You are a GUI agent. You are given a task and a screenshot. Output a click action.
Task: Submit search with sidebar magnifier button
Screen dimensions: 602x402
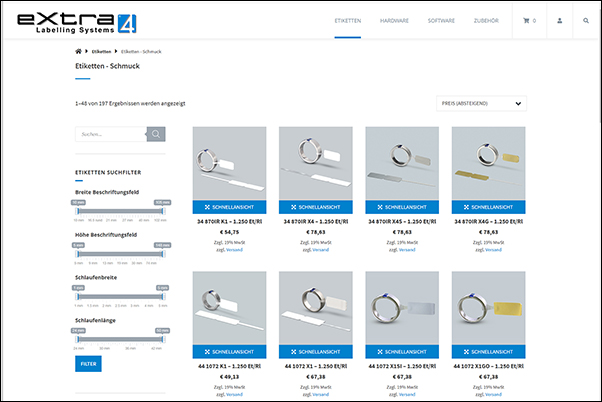click(x=156, y=133)
